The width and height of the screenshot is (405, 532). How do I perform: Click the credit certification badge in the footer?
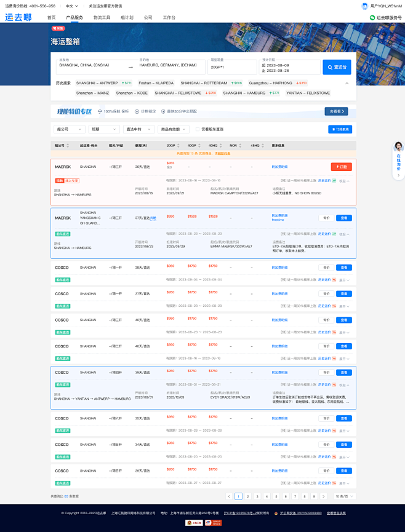[x=213, y=523]
